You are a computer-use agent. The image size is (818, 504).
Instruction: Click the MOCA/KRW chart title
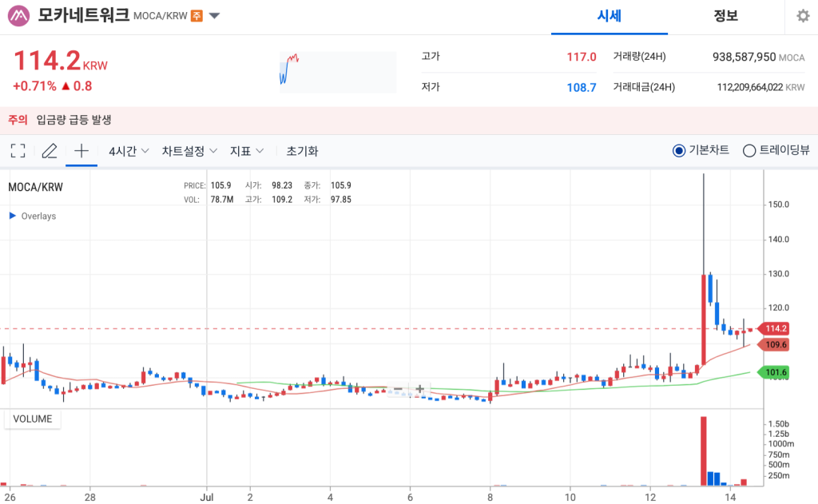click(35, 188)
